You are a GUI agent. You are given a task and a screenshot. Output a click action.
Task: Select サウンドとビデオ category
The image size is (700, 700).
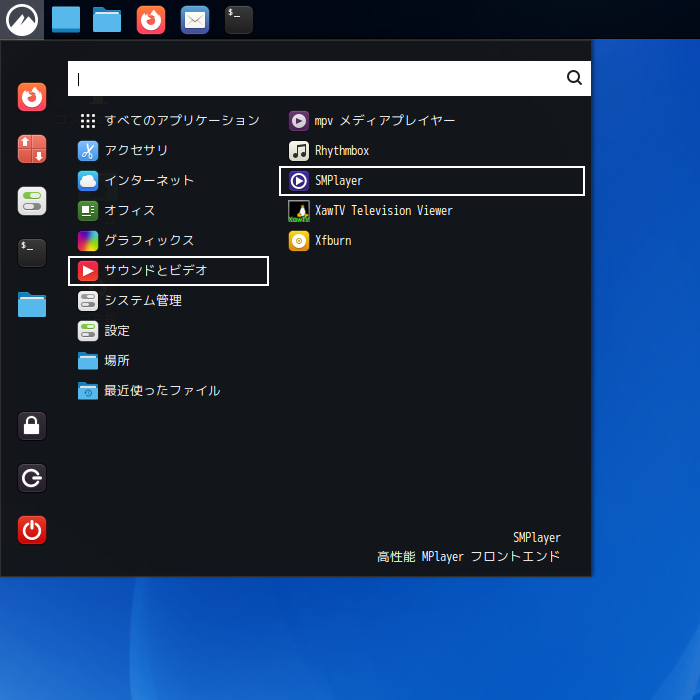[168, 271]
